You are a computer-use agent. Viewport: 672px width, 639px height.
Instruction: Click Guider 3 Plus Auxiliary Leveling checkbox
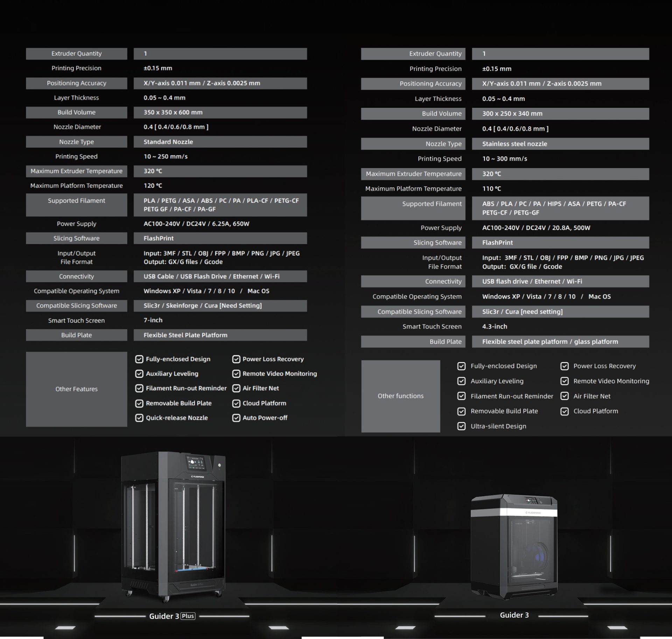(139, 374)
